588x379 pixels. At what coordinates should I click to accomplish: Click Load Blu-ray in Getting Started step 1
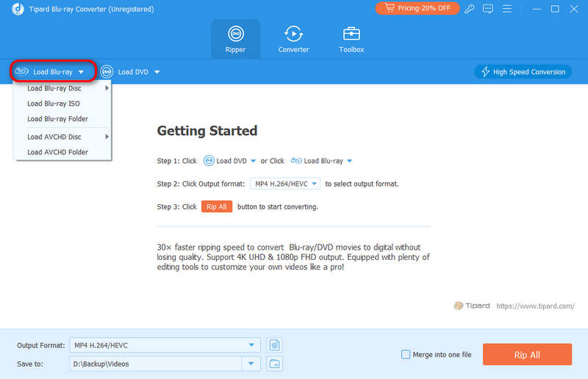coord(321,161)
